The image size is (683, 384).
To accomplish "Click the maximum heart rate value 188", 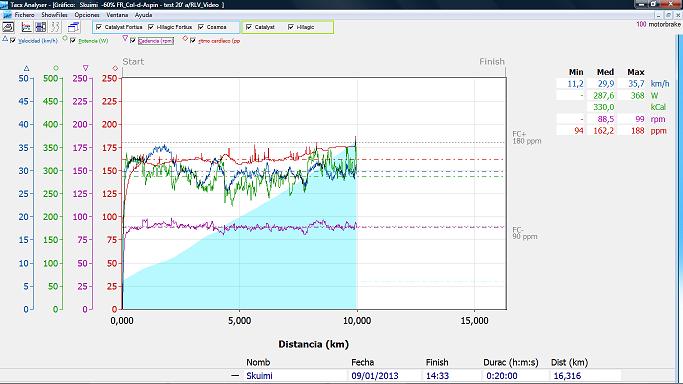I will (x=637, y=131).
